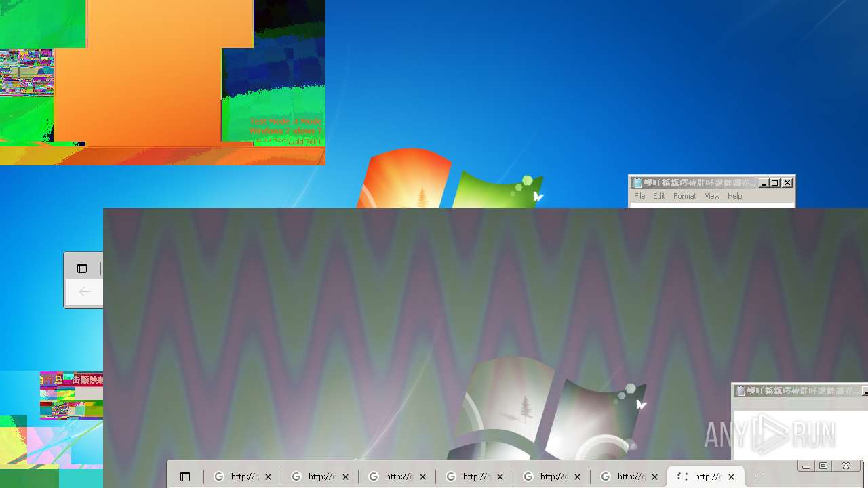Close the upper Notepad window
The image size is (868, 488).
[787, 183]
